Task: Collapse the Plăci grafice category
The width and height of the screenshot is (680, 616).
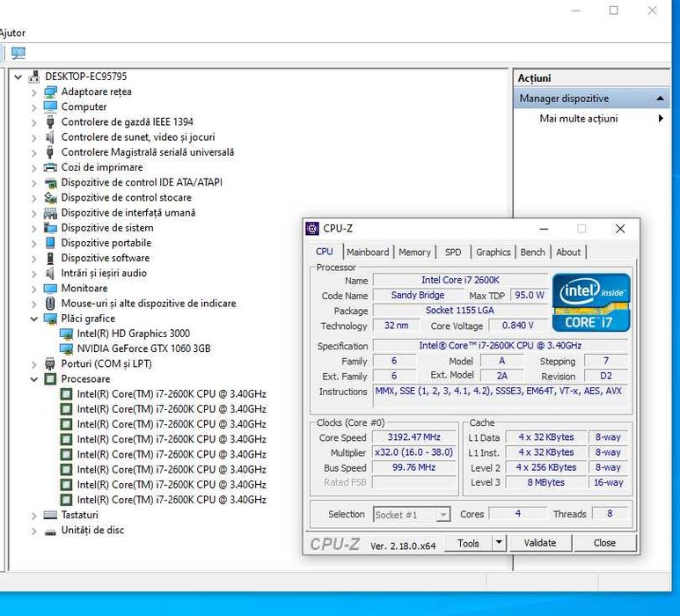Action: pyautogui.click(x=33, y=319)
